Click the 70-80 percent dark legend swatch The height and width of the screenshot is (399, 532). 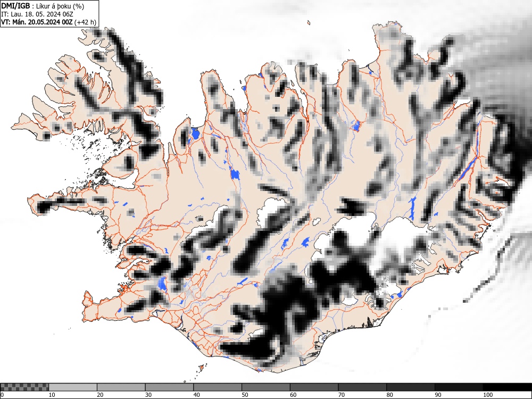[362, 387]
